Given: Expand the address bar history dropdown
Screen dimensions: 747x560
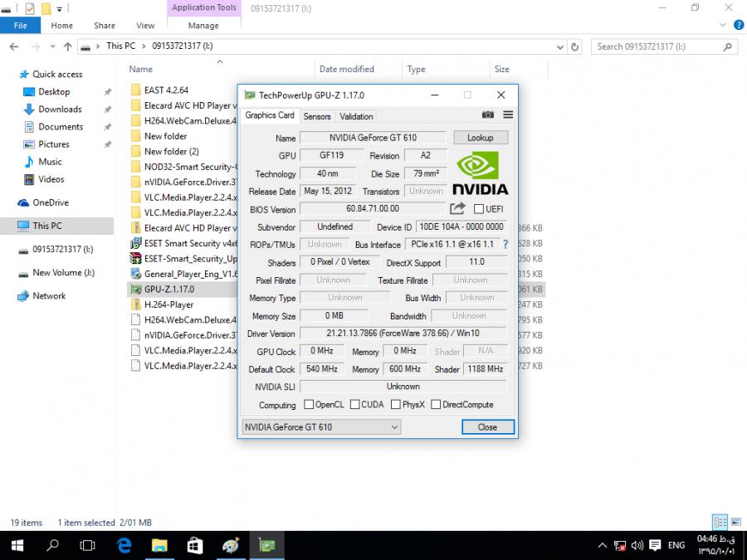Looking at the screenshot, I should coord(559,46).
